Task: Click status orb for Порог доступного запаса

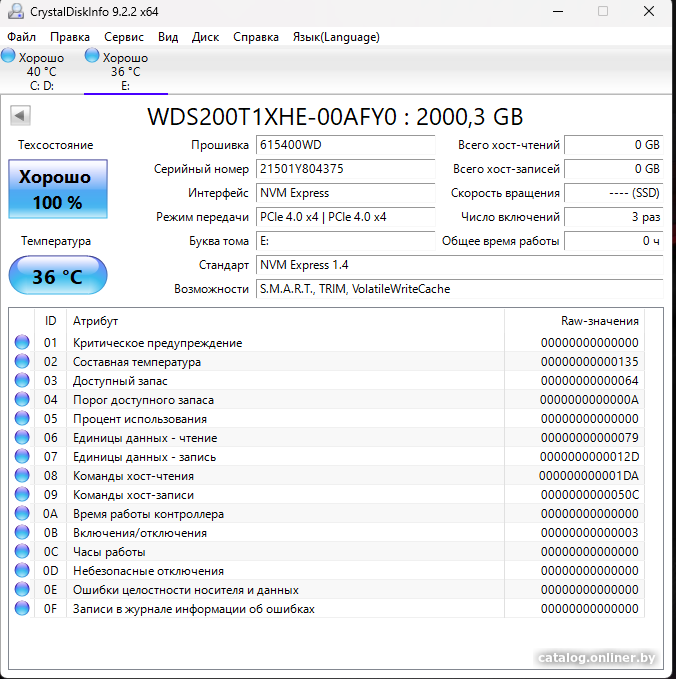Action: [22, 399]
